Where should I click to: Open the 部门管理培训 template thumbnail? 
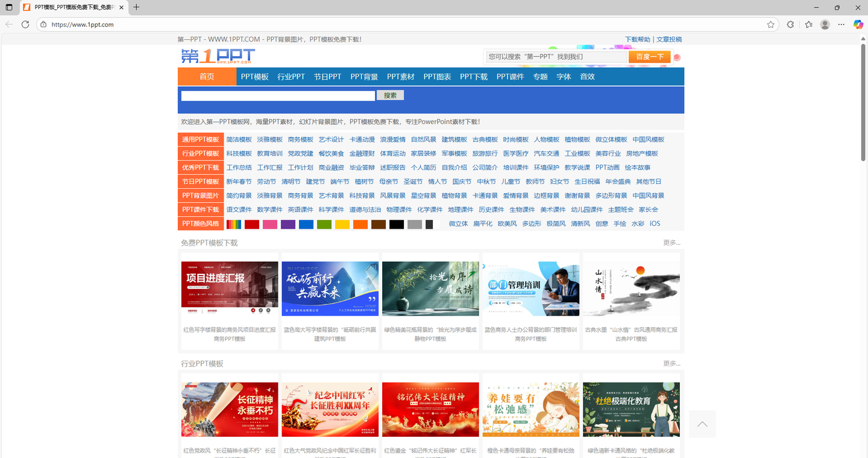click(x=531, y=288)
